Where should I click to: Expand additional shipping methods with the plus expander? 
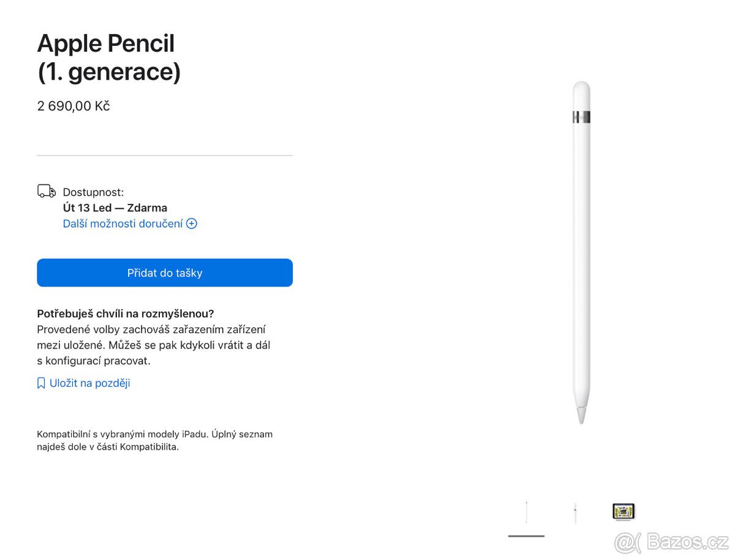(191, 223)
